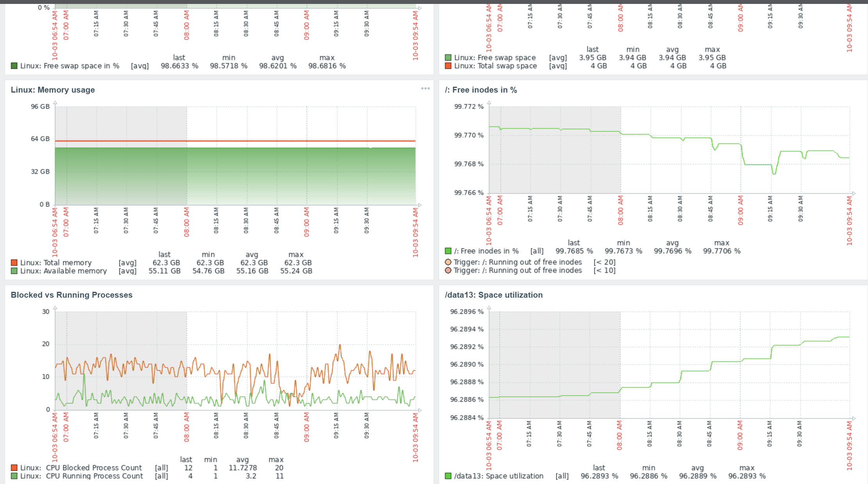Click the Free inodes in % legend square

click(x=448, y=251)
